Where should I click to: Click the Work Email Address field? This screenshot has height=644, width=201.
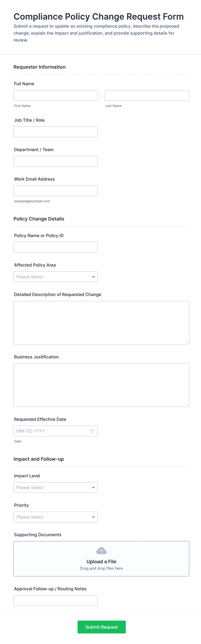[x=56, y=191]
